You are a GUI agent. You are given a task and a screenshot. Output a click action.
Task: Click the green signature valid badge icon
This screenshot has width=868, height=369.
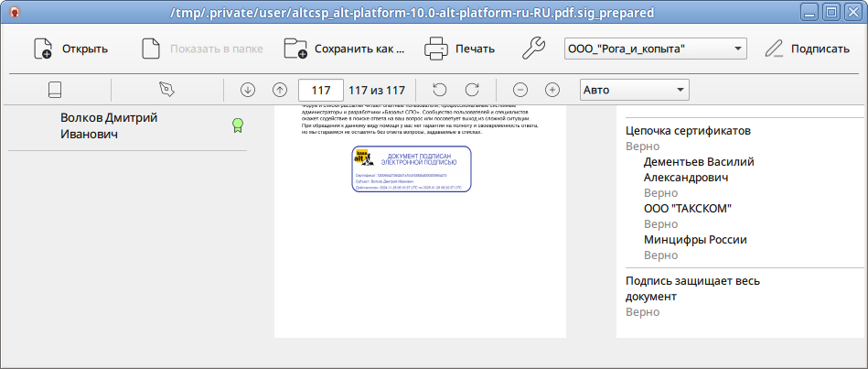click(238, 125)
